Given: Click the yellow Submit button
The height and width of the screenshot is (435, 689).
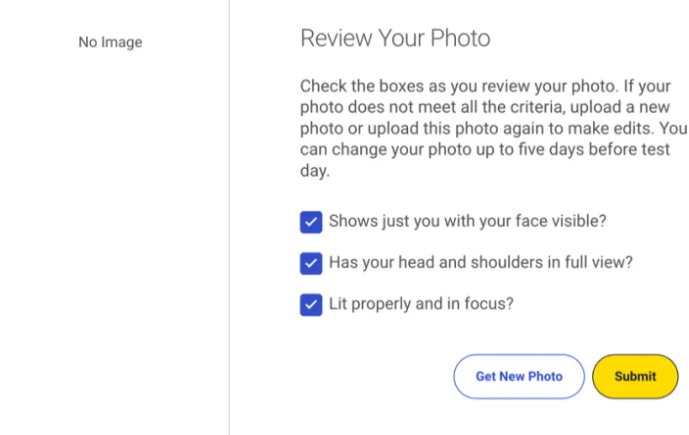Looking at the screenshot, I should [635, 377].
